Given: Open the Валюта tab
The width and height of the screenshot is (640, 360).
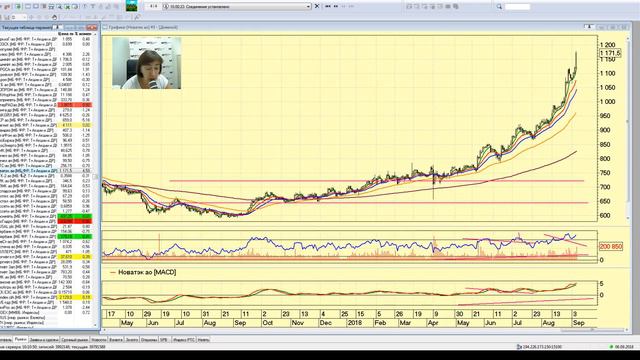Looking at the screenshot, I should [116, 340].
